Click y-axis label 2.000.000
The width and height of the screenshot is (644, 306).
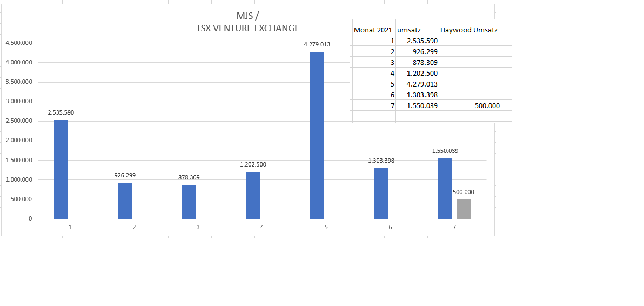pos(19,141)
